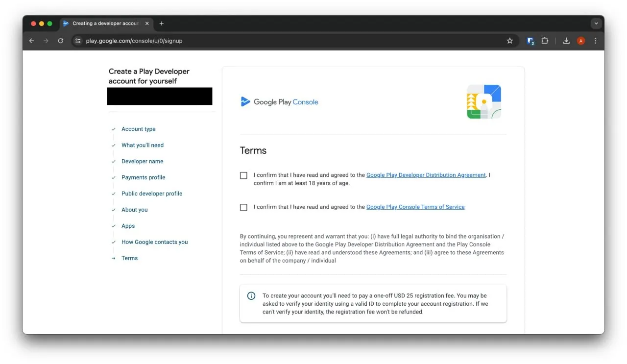Open the Chrome three-dot menu
This screenshot has width=627, height=364.
596,41
